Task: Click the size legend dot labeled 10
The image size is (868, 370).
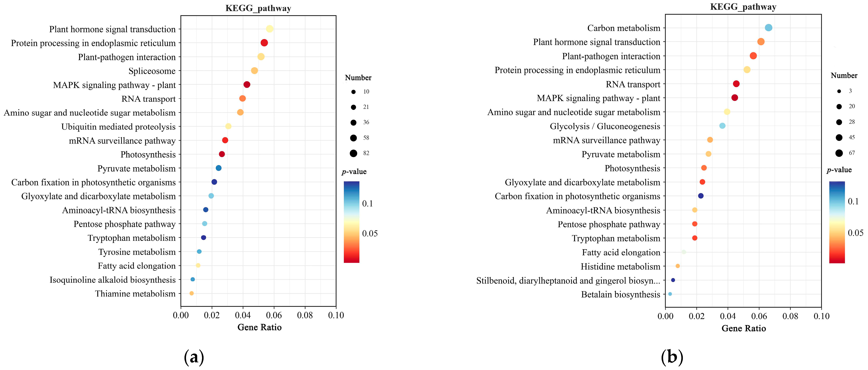Action: pyautogui.click(x=353, y=92)
